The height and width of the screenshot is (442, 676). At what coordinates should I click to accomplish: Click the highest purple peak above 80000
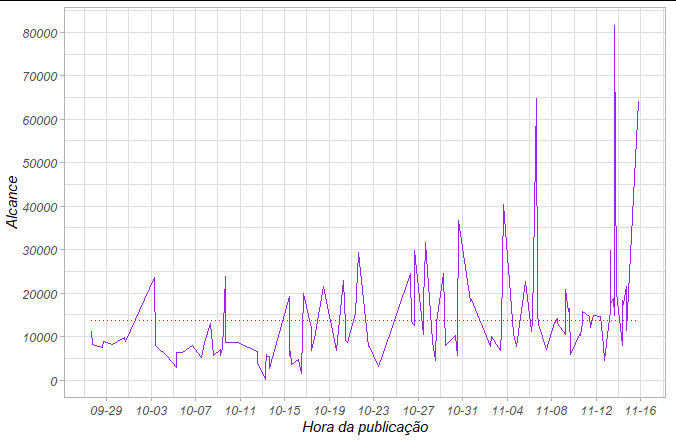(614, 26)
